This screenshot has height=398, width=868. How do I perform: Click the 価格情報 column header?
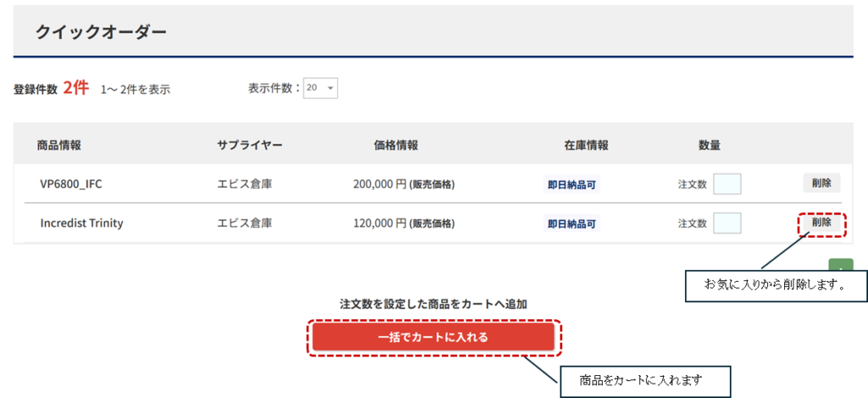pos(395,145)
